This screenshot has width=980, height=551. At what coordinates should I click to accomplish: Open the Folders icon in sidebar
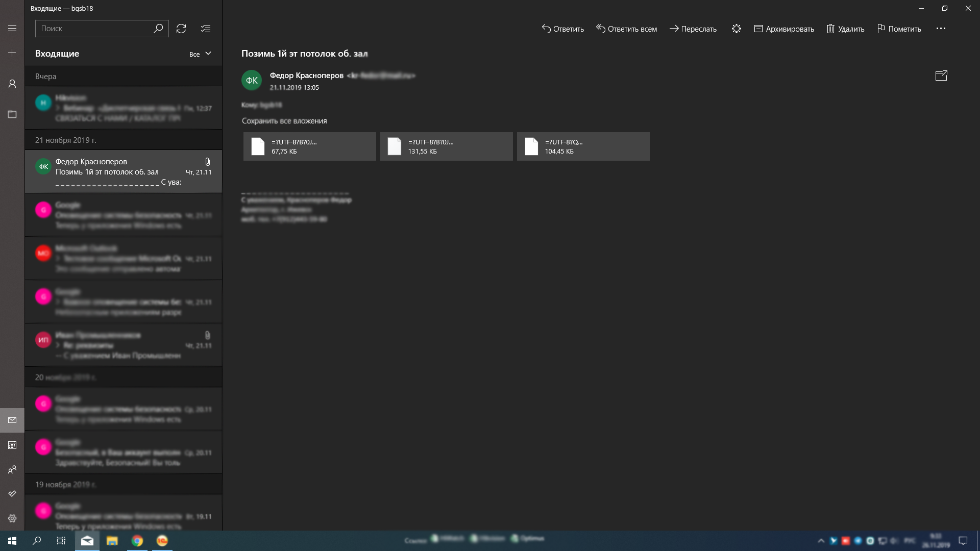coord(12,114)
